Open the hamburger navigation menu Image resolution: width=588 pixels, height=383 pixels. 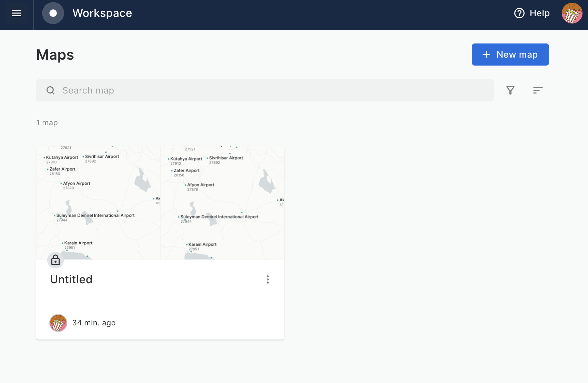click(17, 13)
